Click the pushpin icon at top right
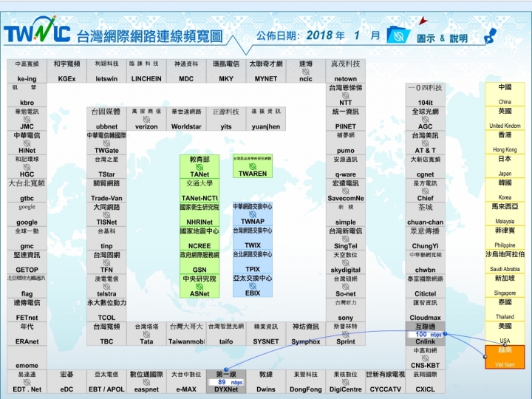 pyautogui.click(x=491, y=36)
